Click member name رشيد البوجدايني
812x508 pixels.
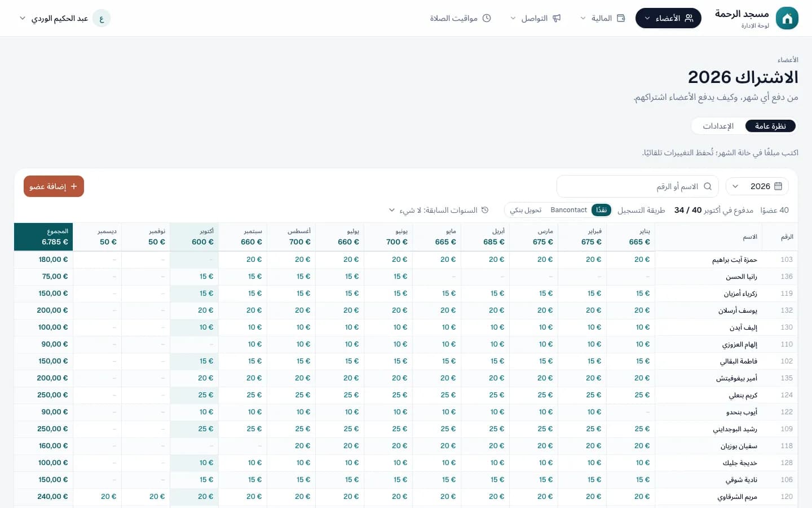[x=735, y=429]
